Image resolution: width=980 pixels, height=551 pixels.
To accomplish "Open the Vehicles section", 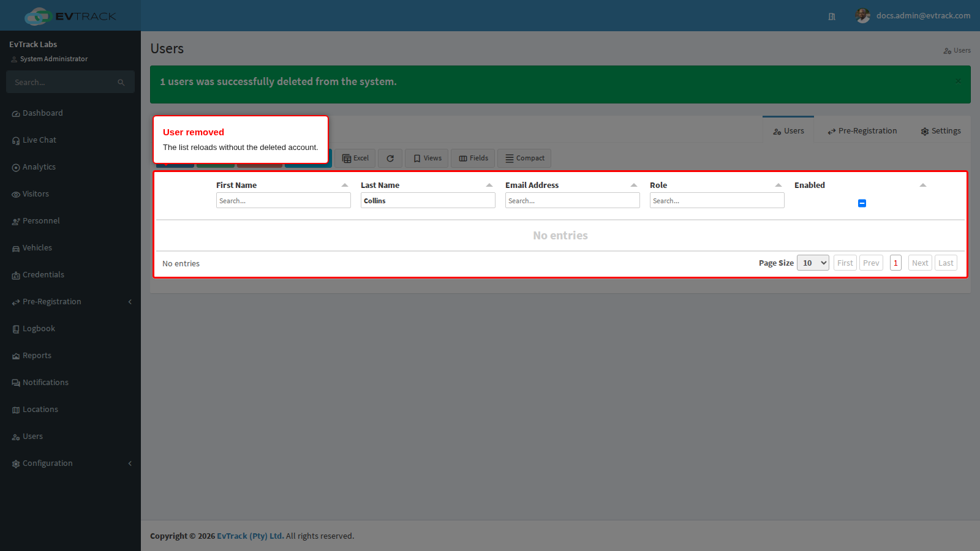I will pos(32,248).
